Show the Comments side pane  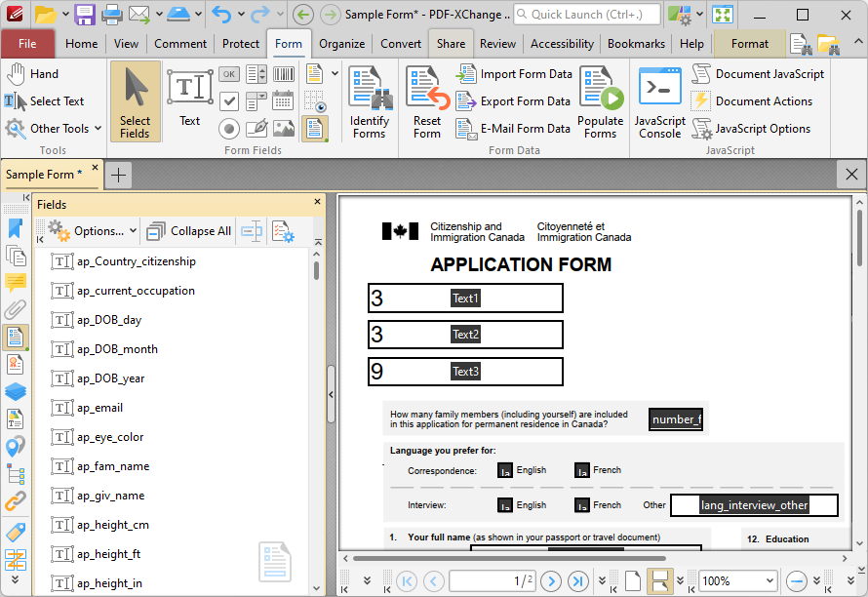click(16, 283)
